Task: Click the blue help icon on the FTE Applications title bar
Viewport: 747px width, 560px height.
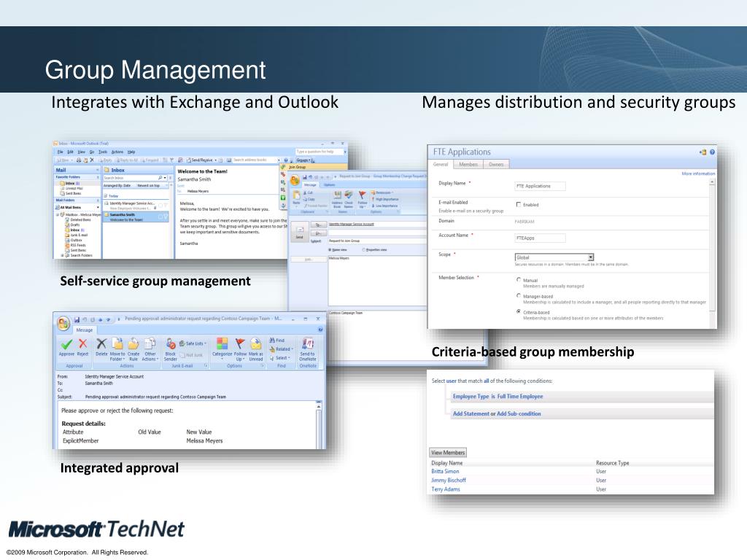Action: tap(712, 152)
